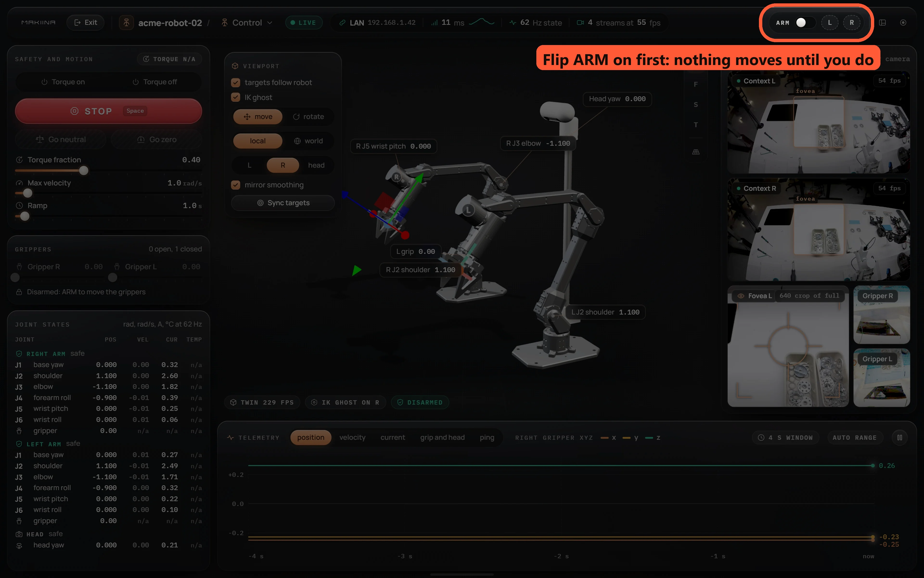Click Torque on
The image size is (924, 578).
(63, 82)
